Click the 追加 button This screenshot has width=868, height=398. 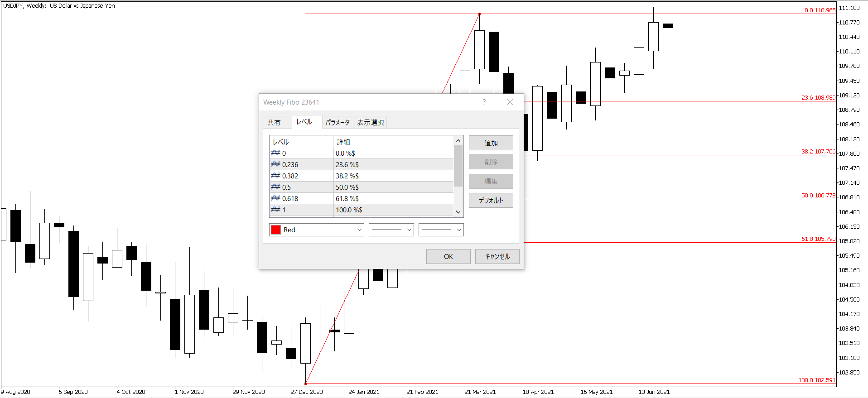coord(491,143)
